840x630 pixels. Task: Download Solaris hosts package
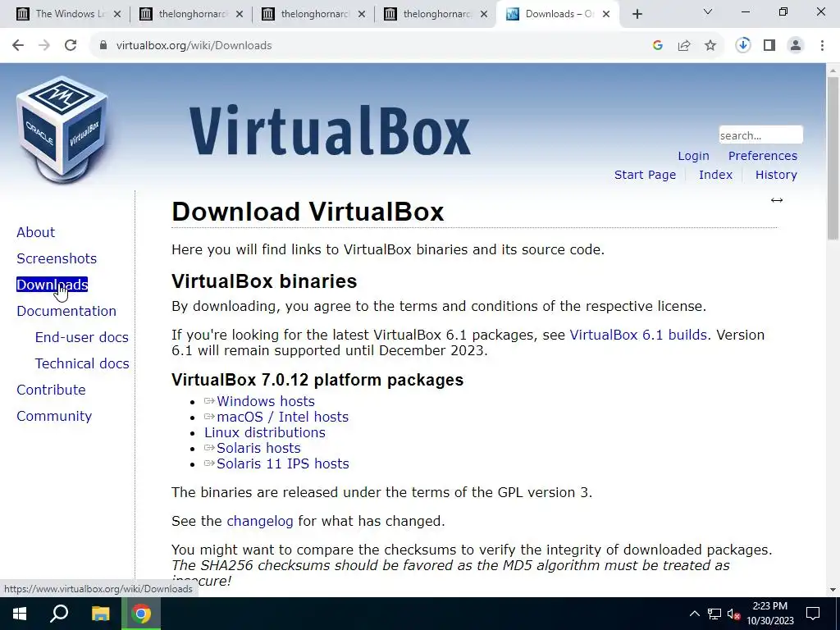coord(258,448)
